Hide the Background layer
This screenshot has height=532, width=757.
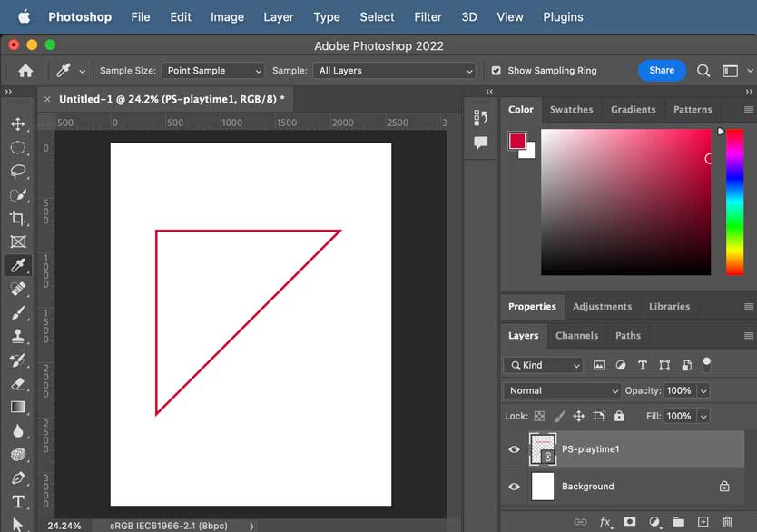(x=514, y=487)
